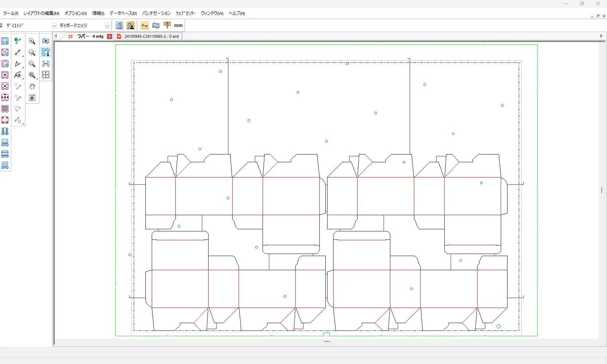
Task: Select the radius measure tool
Action: point(18,75)
